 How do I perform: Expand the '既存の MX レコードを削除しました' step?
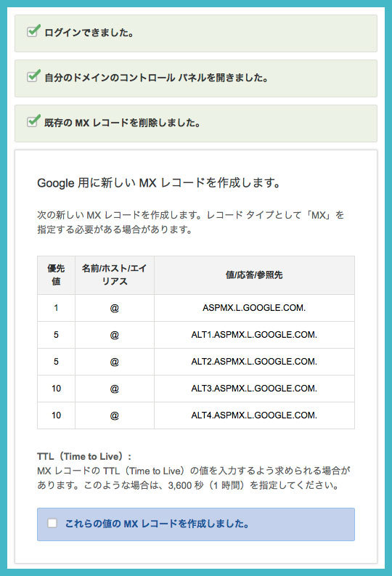(195, 123)
